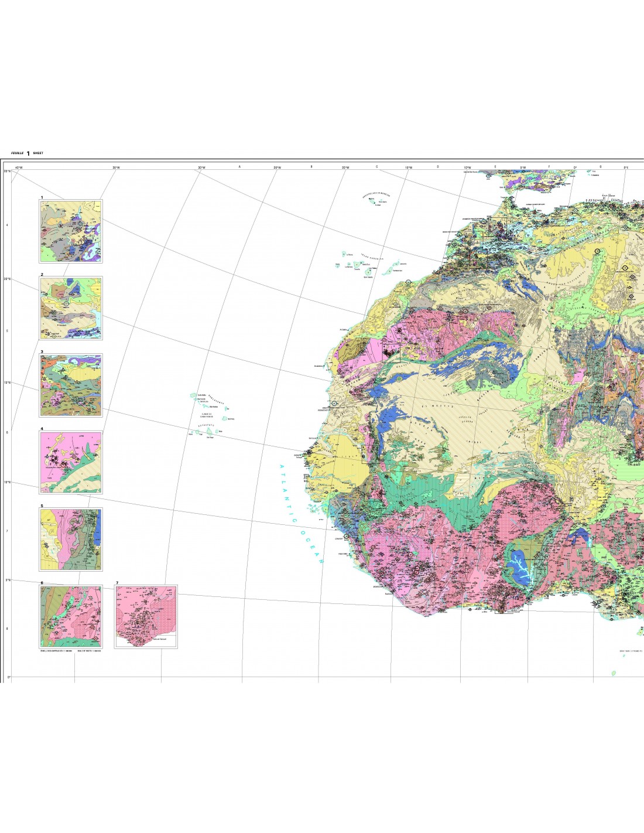644x833 pixels.
Task: Click the "25°N" latitude label
Action: 7,172
